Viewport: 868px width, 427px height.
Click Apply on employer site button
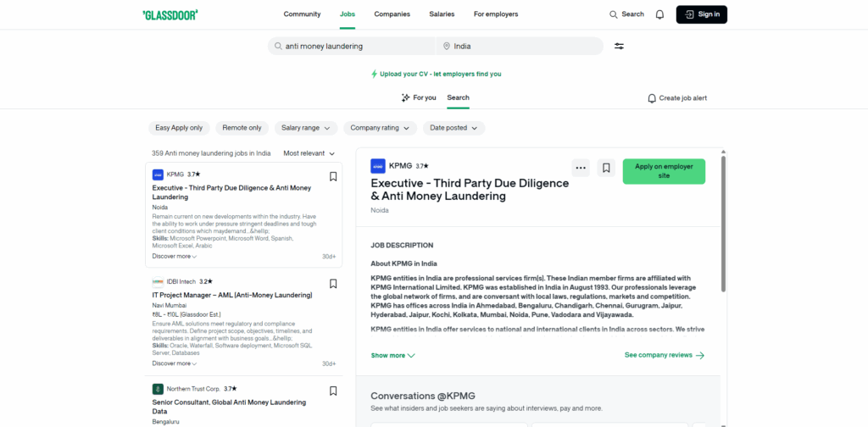tap(665, 171)
